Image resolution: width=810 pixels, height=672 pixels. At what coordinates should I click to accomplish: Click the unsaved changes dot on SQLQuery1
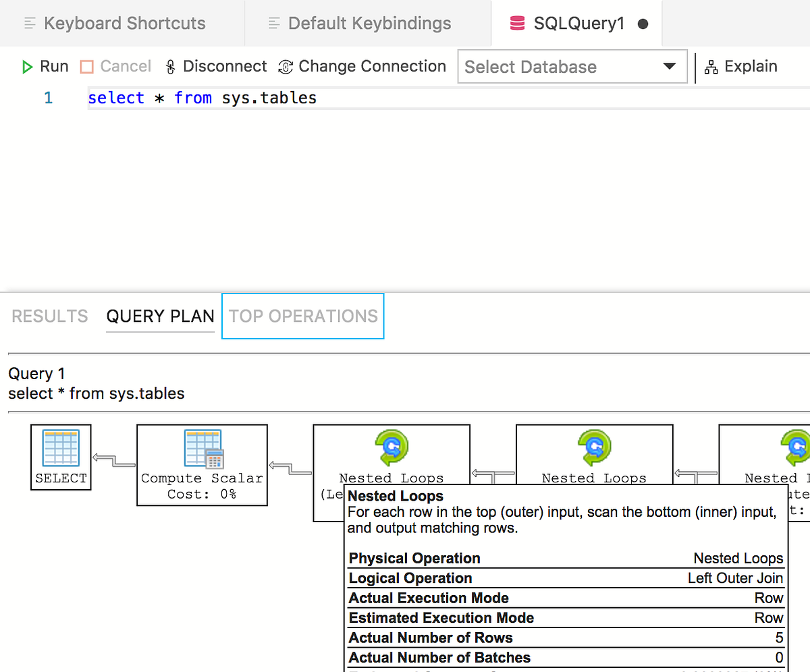[642, 22]
